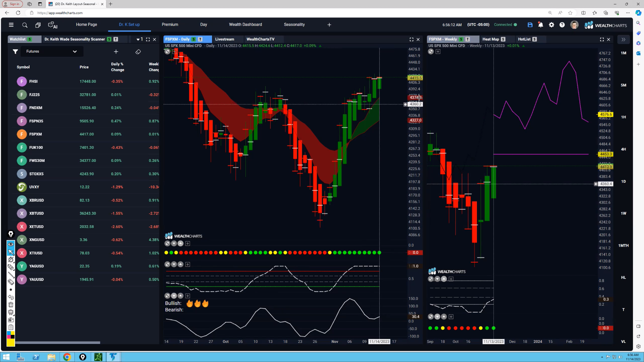Expand Bullish/Bearish indicator's down arrow
Screen dimensions: 644x362
(174, 296)
